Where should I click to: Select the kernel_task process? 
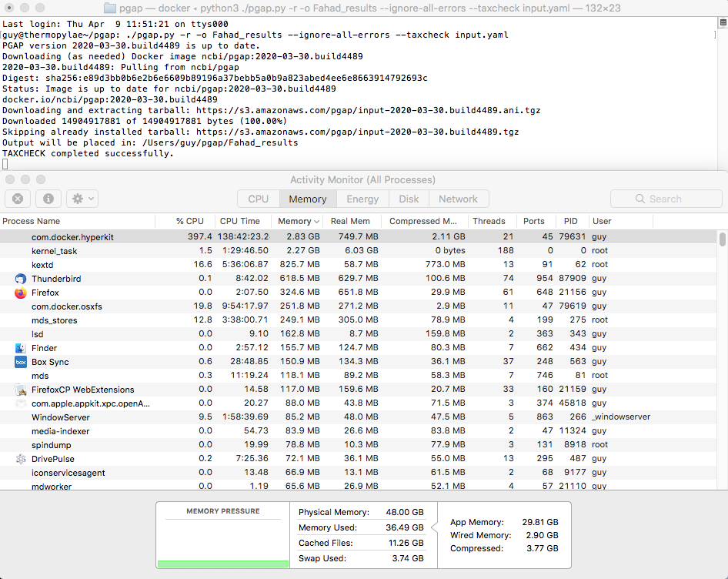(x=358, y=250)
